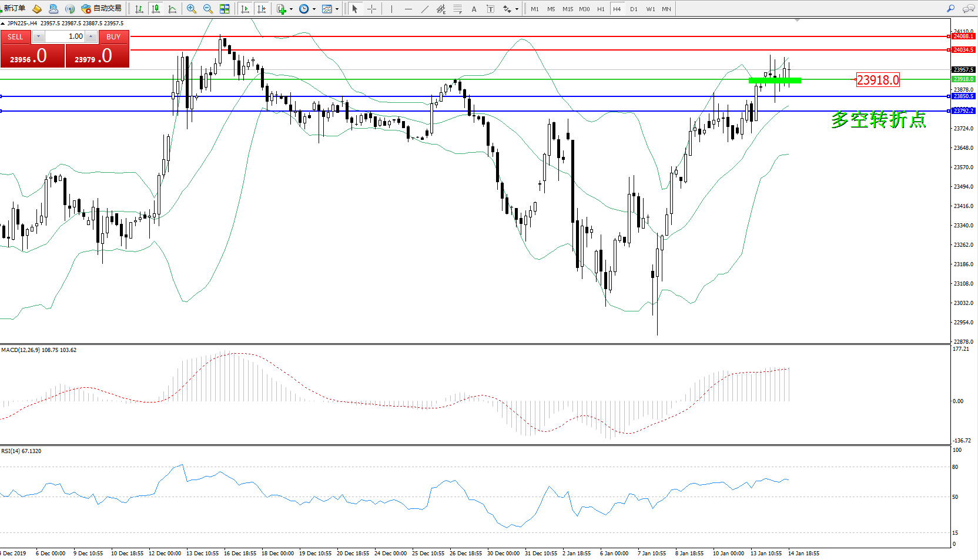
Task: Click the zoom in magnifier icon
Action: 191,9
